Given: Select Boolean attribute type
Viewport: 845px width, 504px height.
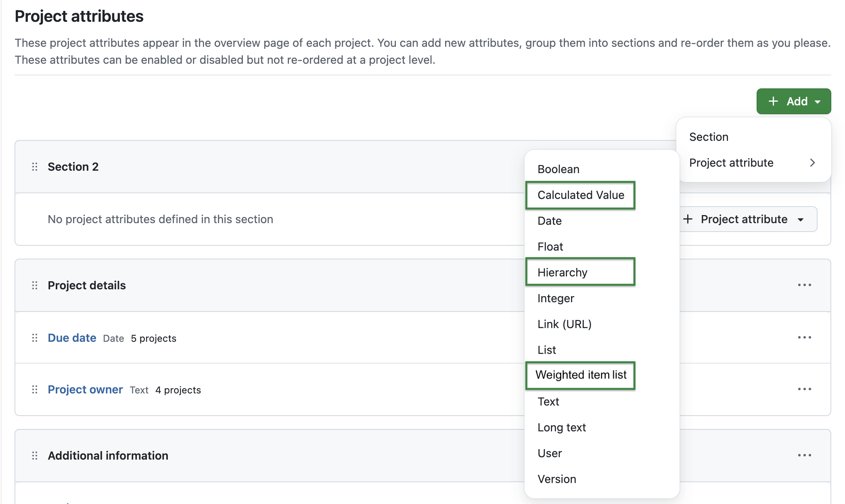Looking at the screenshot, I should [x=558, y=169].
